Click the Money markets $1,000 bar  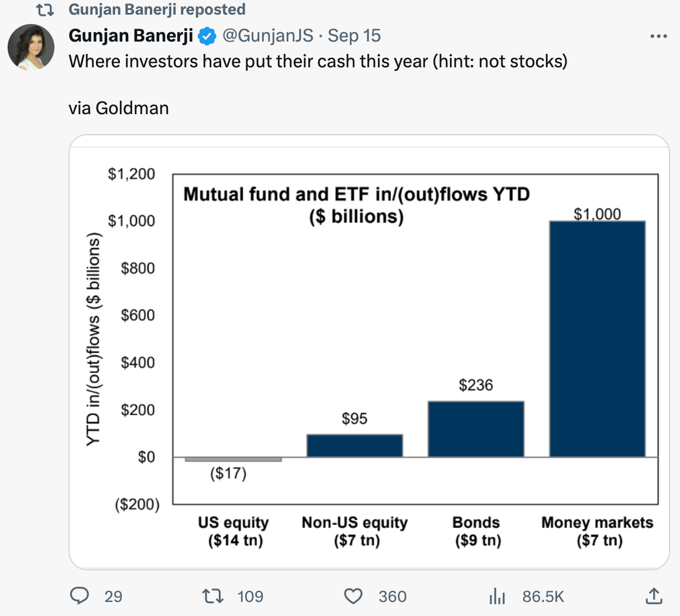(x=597, y=340)
